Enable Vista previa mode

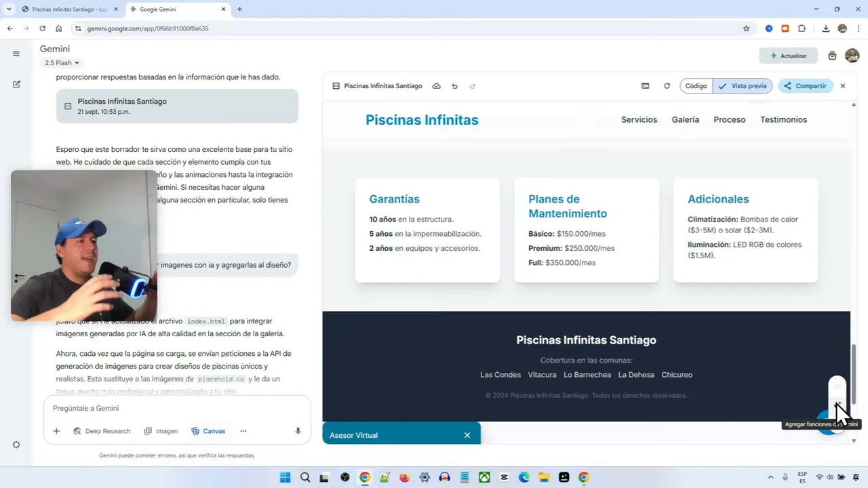point(743,86)
